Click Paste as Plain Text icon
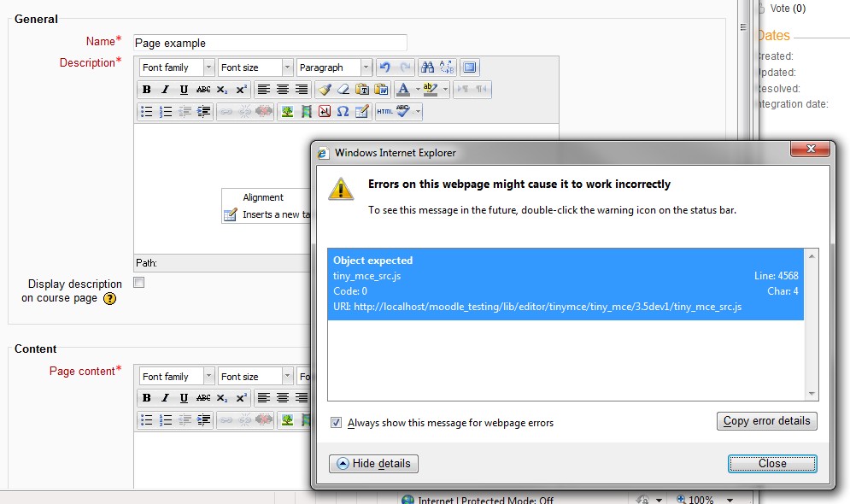The height and width of the screenshot is (504, 850). coord(362,90)
